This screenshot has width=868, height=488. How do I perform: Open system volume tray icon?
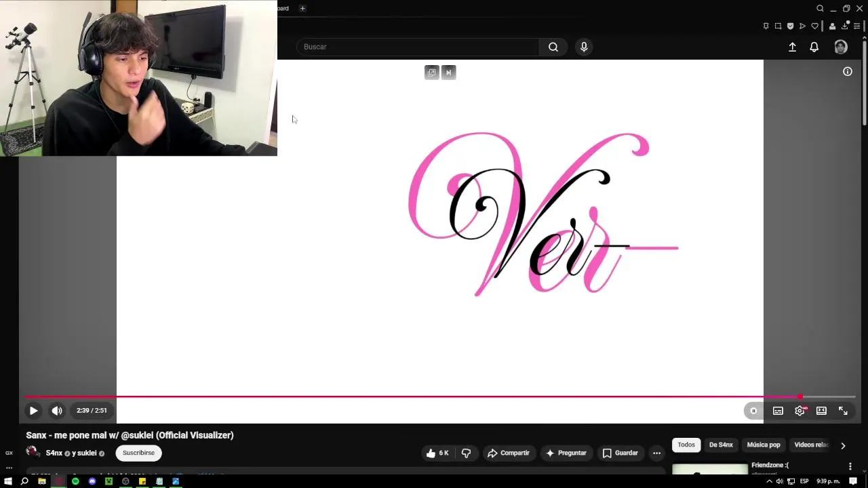pyautogui.click(x=779, y=481)
